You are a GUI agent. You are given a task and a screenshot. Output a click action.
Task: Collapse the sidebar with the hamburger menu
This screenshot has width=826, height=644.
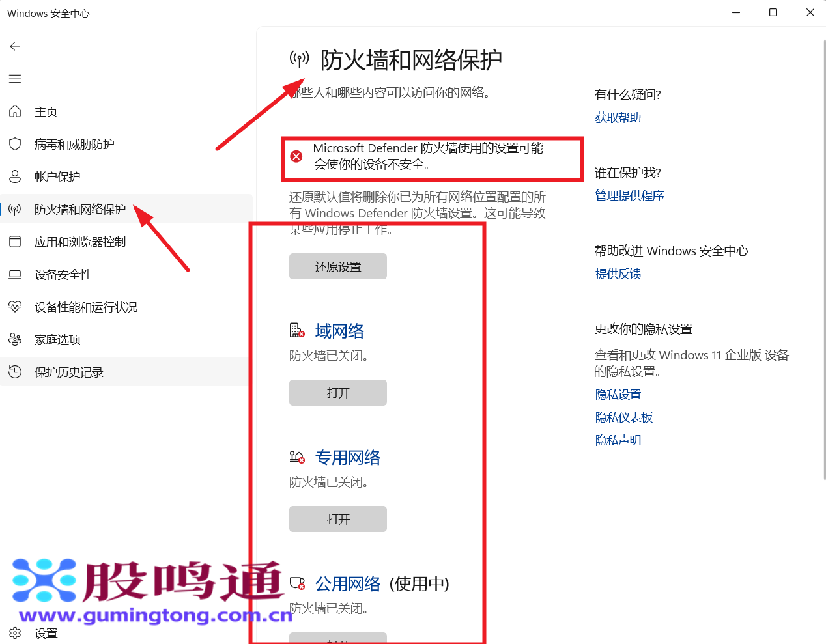[x=14, y=79]
